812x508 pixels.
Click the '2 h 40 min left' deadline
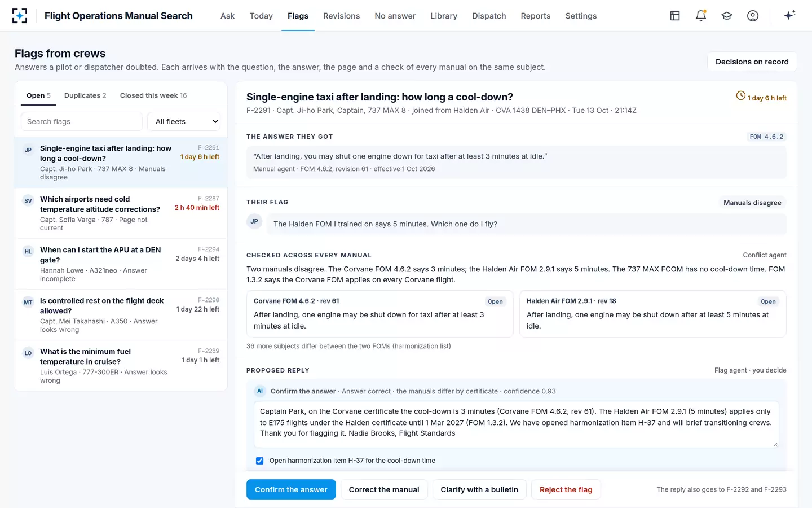(197, 208)
